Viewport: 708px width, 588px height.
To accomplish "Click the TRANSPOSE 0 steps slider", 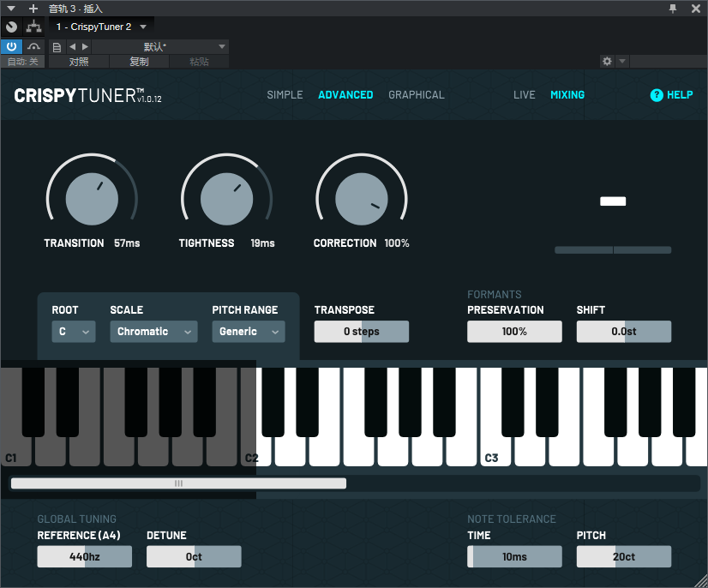I will [362, 332].
